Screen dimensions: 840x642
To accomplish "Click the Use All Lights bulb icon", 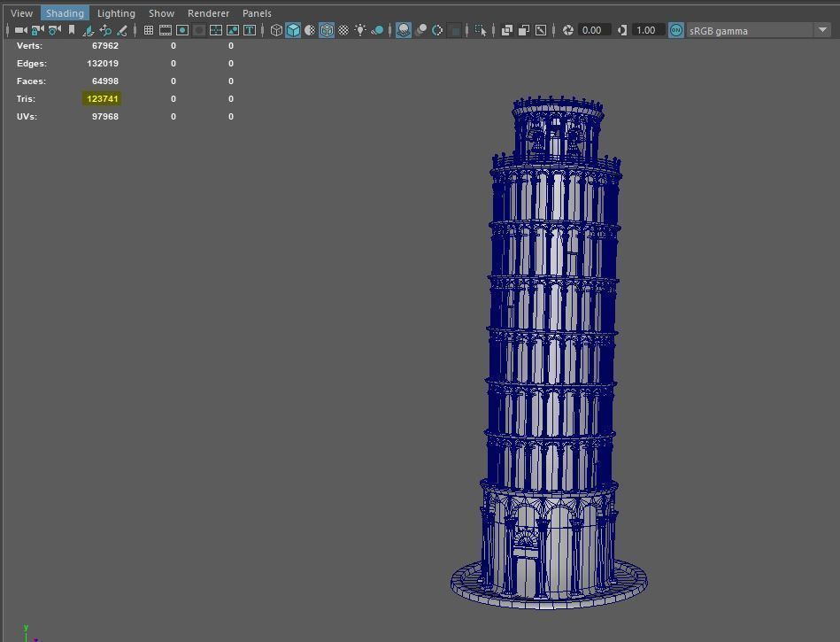I will [360, 30].
